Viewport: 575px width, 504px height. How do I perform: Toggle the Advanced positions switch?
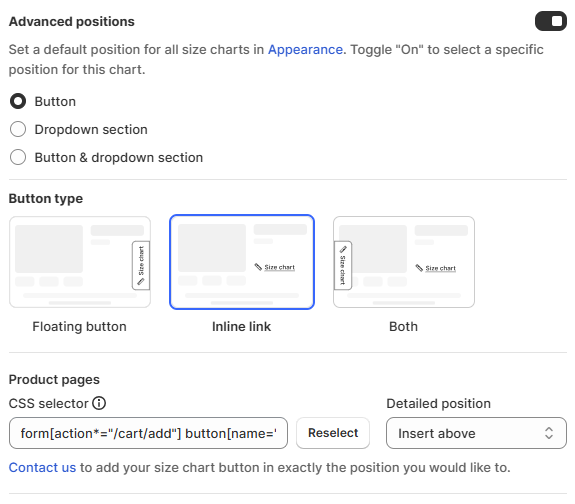551,21
